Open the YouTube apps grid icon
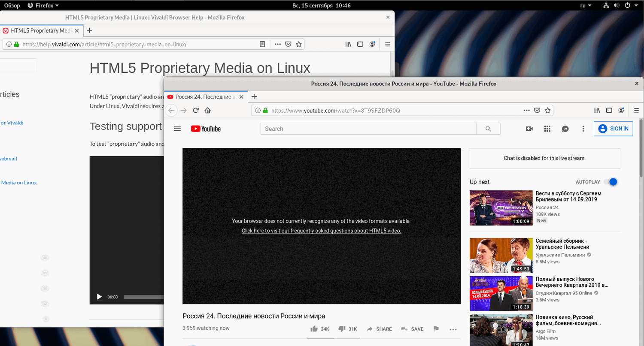 click(x=547, y=129)
